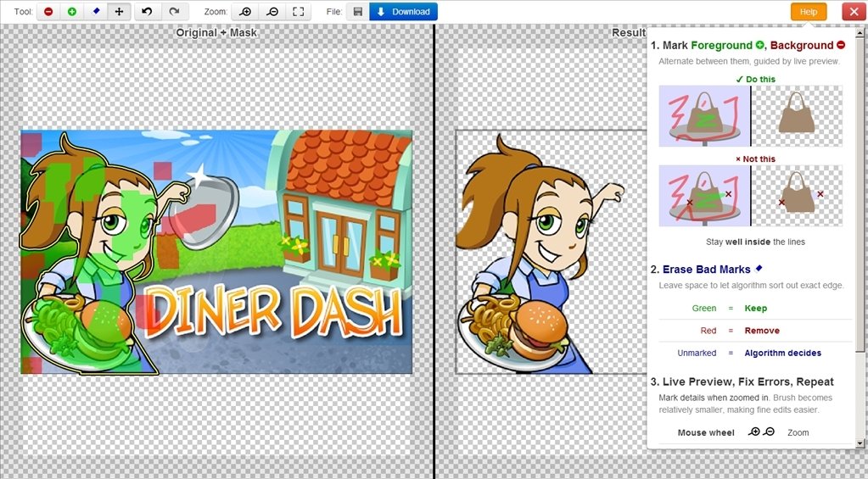
Task: Click the 'Original + Mask' pane title
Action: pos(216,32)
